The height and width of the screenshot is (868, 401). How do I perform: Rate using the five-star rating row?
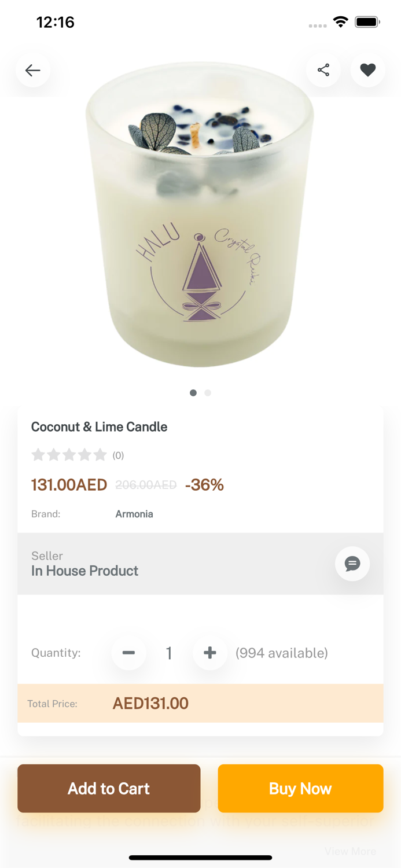[x=69, y=455]
